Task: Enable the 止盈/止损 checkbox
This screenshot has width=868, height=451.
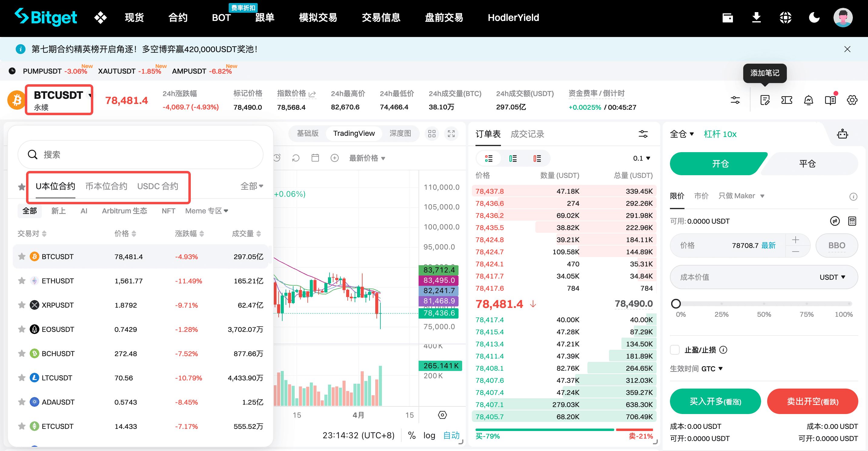Action: coord(675,350)
